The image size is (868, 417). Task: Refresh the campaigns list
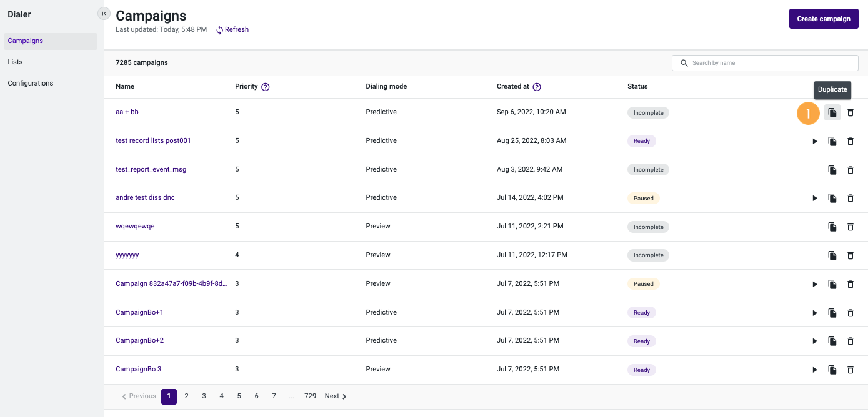pos(232,29)
